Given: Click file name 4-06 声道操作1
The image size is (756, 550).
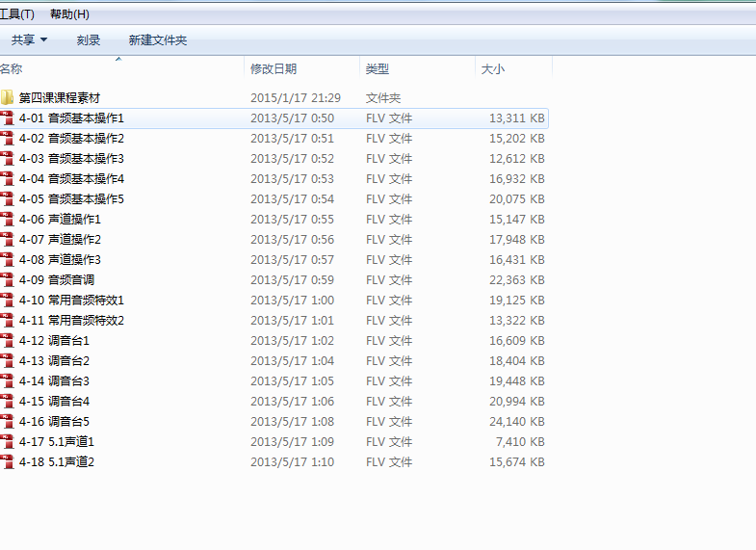Looking at the screenshot, I should click(60, 220).
